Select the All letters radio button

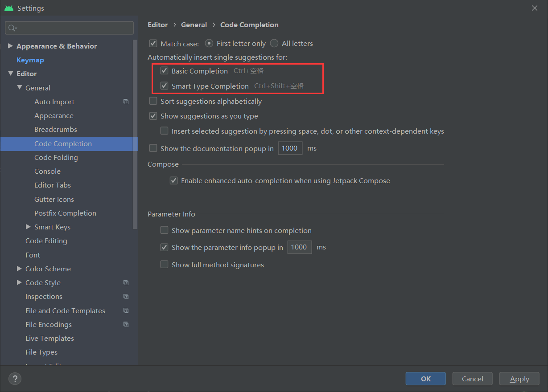(x=274, y=43)
